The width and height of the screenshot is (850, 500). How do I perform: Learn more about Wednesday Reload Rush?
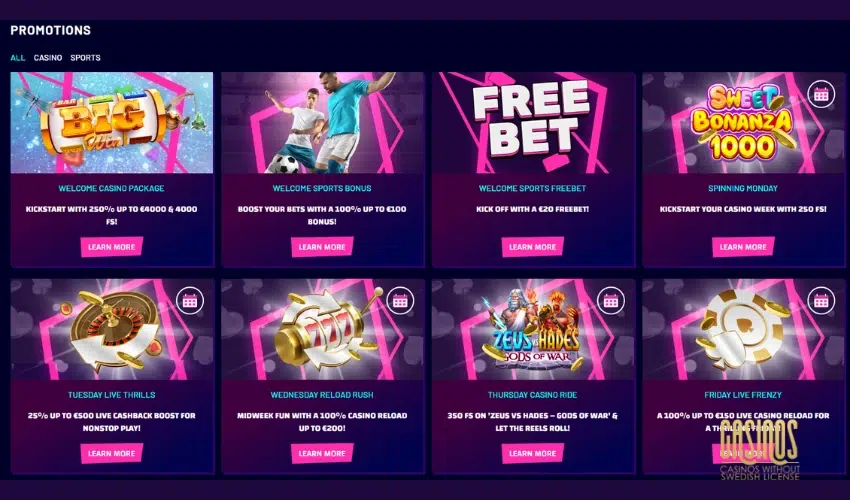[322, 453]
